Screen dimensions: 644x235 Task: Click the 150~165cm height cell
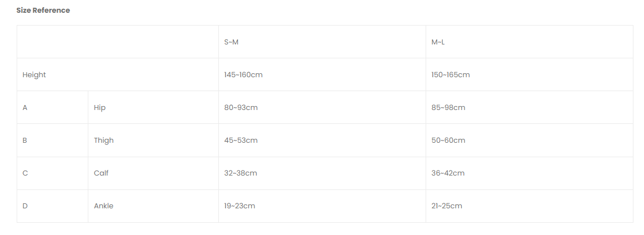451,75
